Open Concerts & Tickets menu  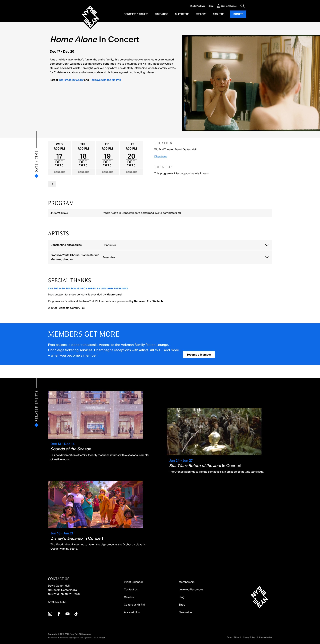tap(136, 14)
